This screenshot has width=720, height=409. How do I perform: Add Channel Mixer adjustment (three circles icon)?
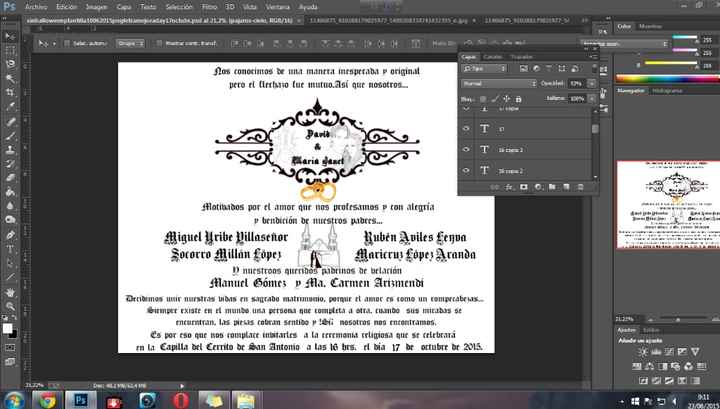[x=688, y=366]
